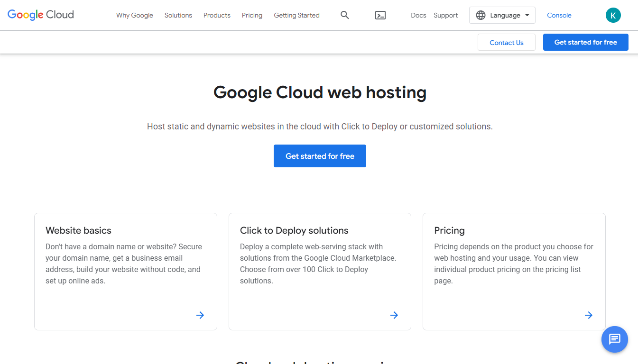Open the Website basics card heading

[x=78, y=230]
